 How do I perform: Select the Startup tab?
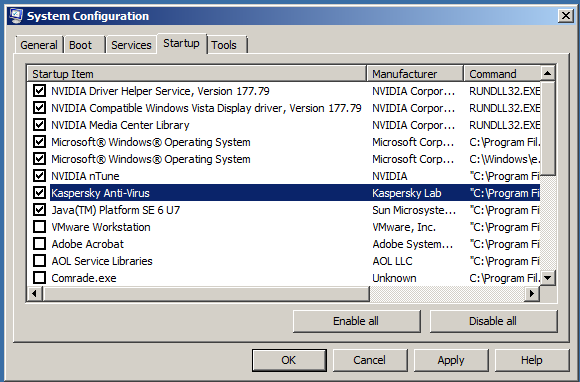(181, 44)
